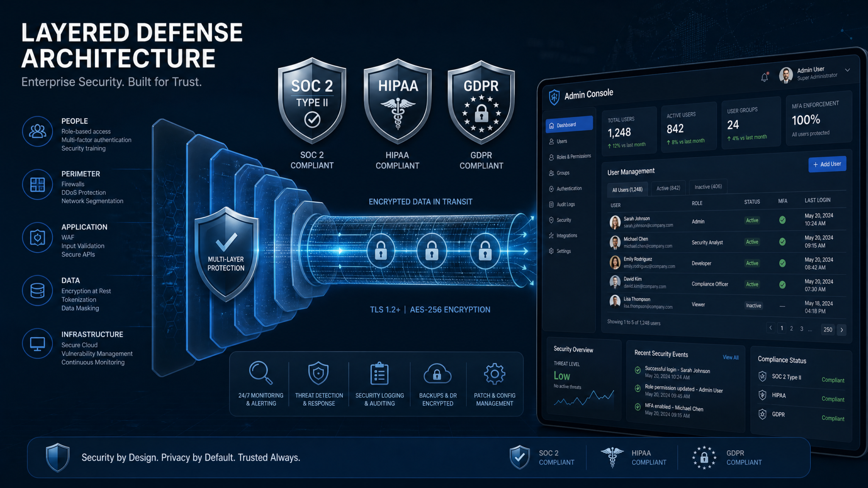Click the Low threat level text
The image size is (868, 488).
coord(562,376)
